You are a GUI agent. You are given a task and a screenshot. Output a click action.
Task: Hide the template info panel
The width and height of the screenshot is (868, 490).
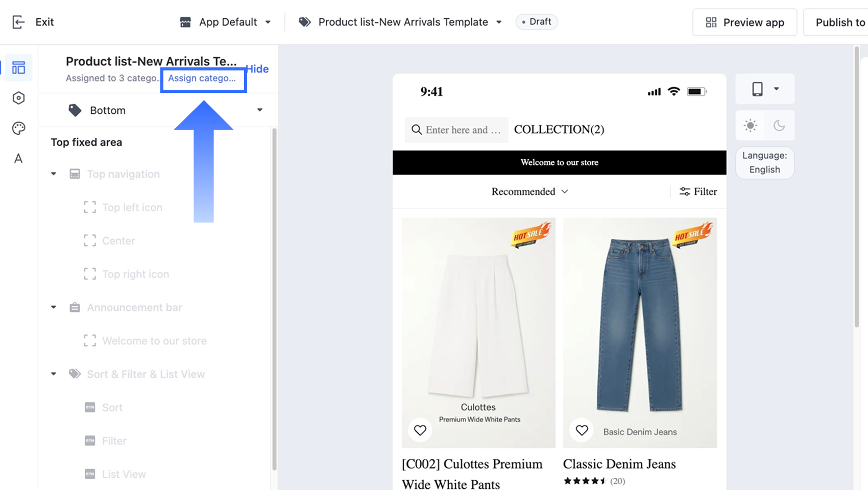click(x=257, y=69)
